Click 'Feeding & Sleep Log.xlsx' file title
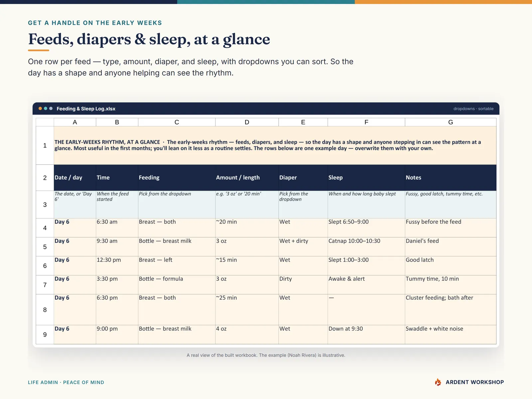The width and height of the screenshot is (532, 399). pos(86,109)
